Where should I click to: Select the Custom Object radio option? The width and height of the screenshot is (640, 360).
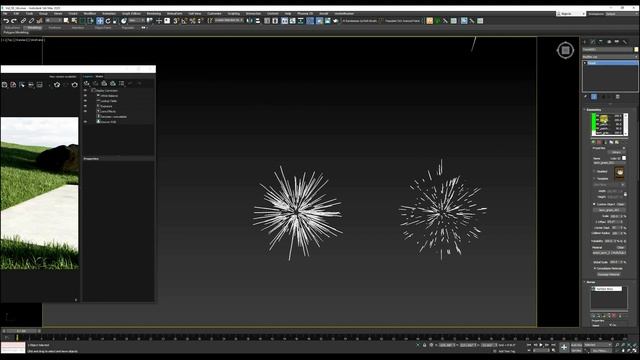point(594,204)
